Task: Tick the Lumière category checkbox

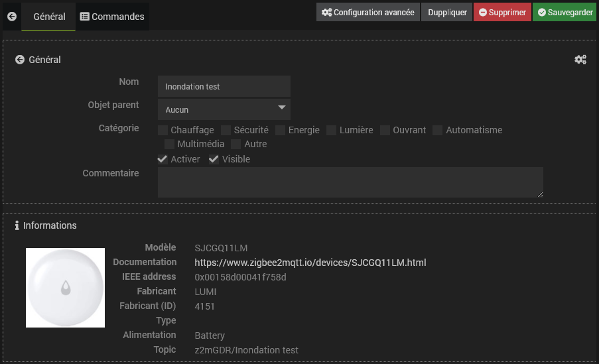Action: pos(332,130)
